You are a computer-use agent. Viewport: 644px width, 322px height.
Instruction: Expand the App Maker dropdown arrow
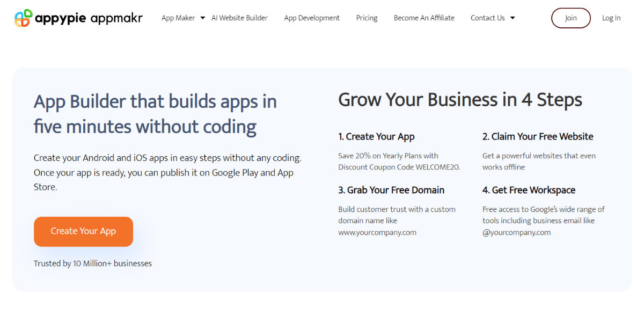click(x=202, y=18)
